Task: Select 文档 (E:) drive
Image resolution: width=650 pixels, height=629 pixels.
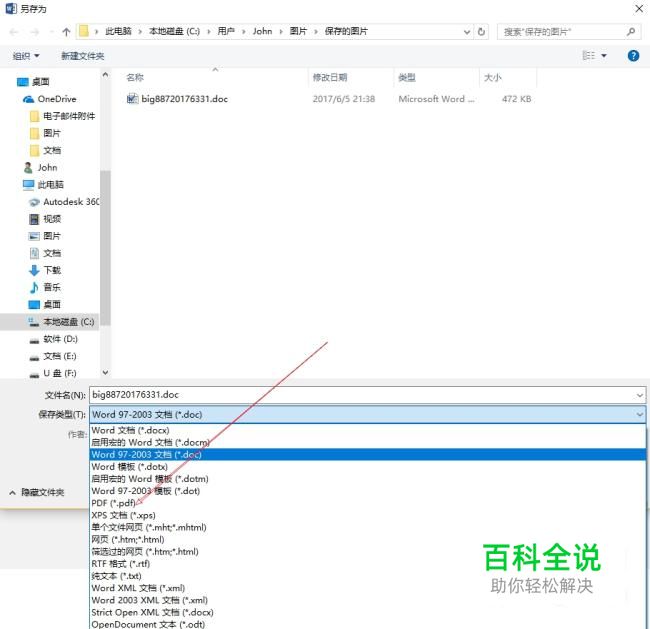Action: point(53,356)
